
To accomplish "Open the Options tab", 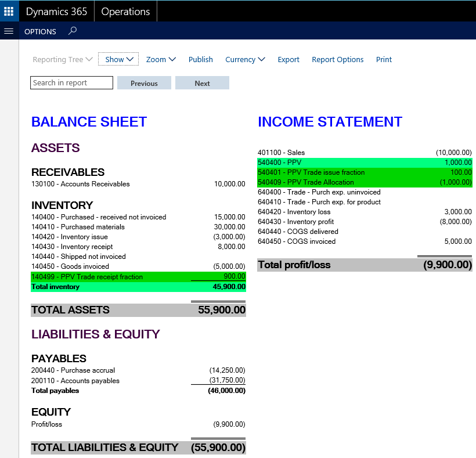I will pyautogui.click(x=40, y=32).
